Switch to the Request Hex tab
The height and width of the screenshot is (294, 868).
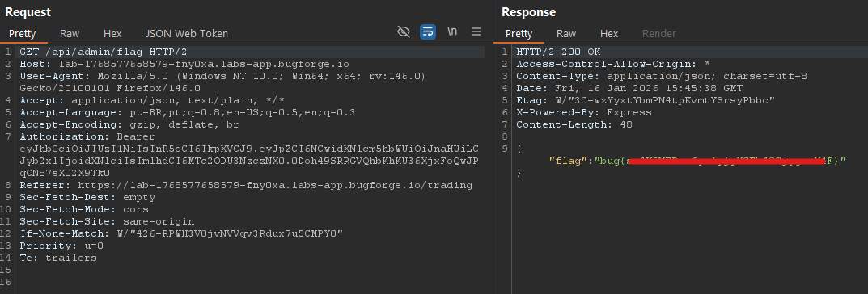tap(112, 34)
